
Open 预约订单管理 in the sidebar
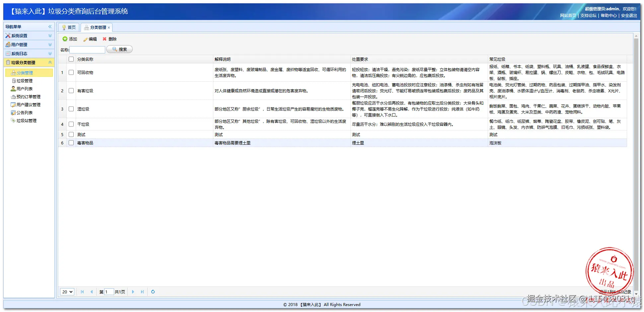click(x=29, y=97)
